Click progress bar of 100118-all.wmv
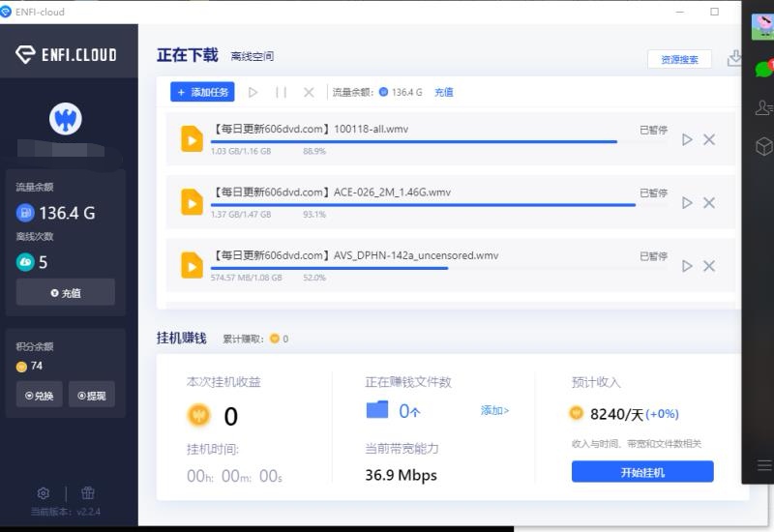 coord(438,141)
